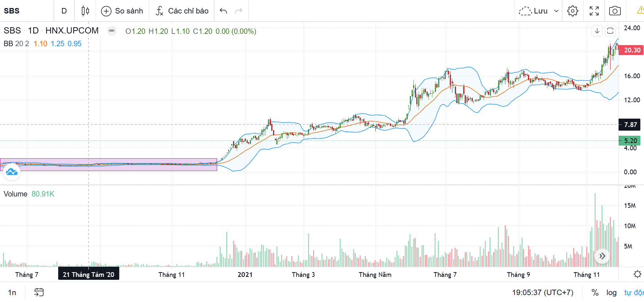644x302 pixels.
Task: Click the Lưu cloud save button
Action: (x=533, y=11)
